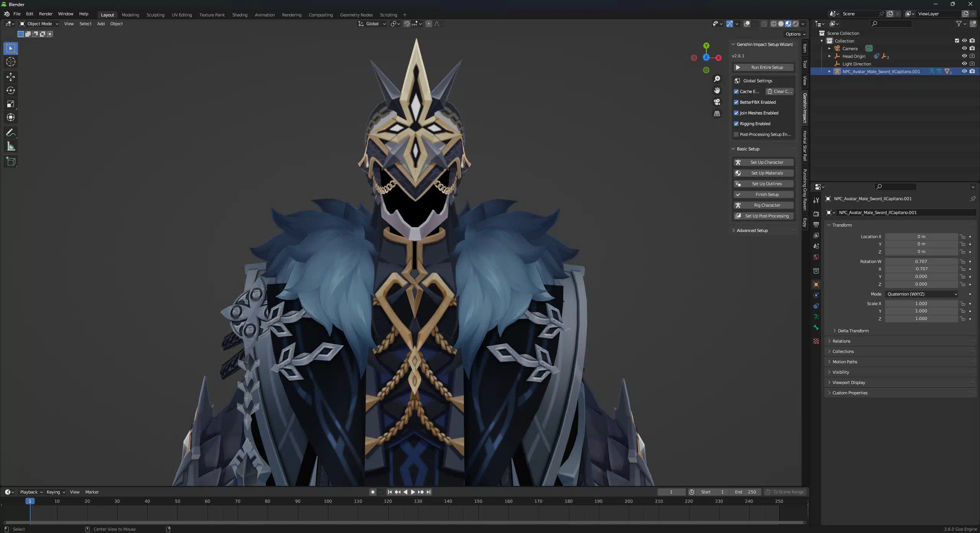
Task: Activate the 3D Cursor tool
Action: (x=11, y=62)
